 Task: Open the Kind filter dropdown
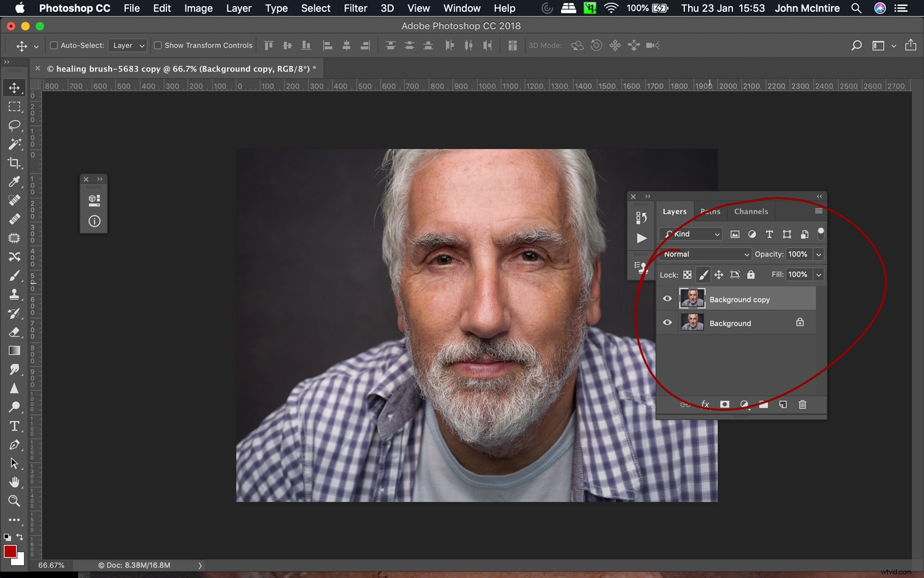[x=690, y=234]
